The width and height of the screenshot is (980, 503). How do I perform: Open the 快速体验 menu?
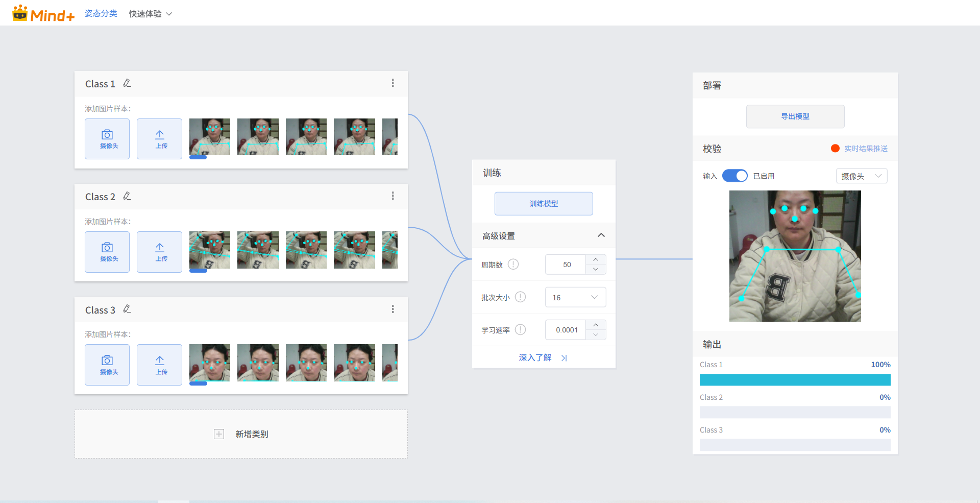point(150,14)
